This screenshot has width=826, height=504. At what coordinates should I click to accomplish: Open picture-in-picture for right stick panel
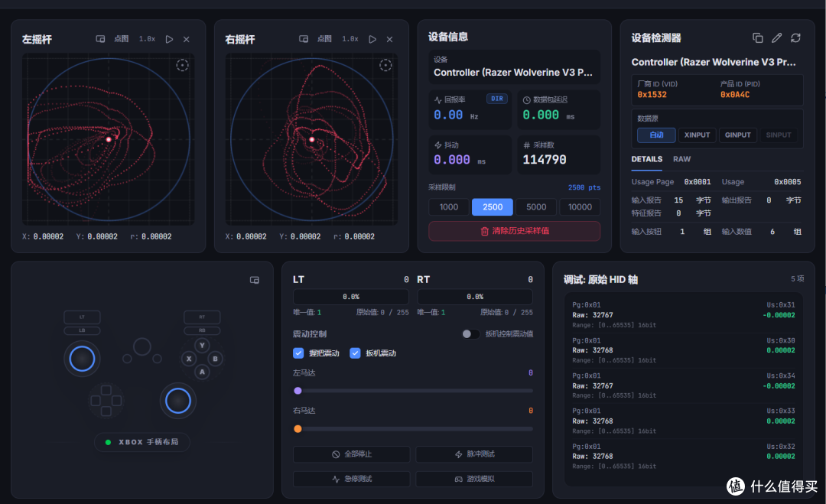point(304,39)
